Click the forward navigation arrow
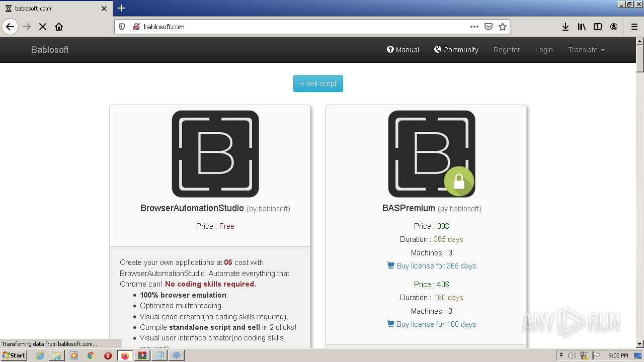Viewport: 644px width, 362px height. (27, 27)
